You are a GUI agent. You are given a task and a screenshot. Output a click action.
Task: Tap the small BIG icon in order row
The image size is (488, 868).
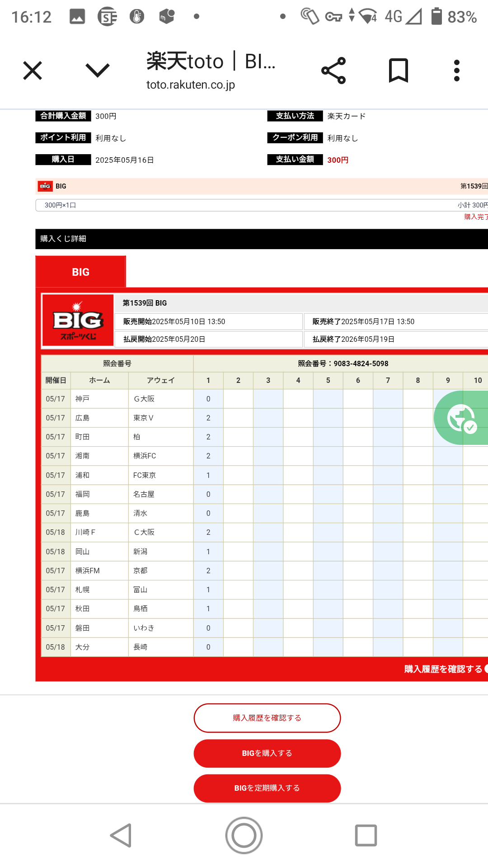point(45,186)
